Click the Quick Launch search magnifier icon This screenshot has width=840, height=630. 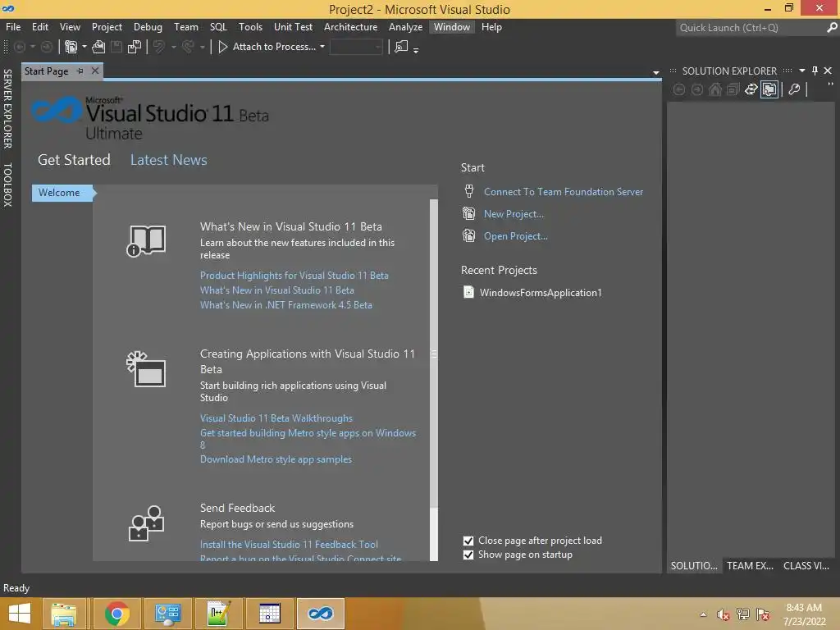tap(832, 27)
